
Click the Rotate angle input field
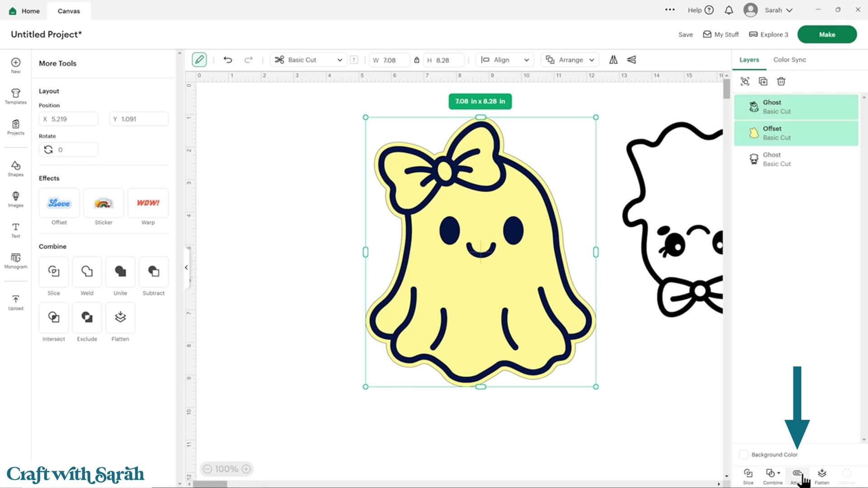pyautogui.click(x=75, y=150)
